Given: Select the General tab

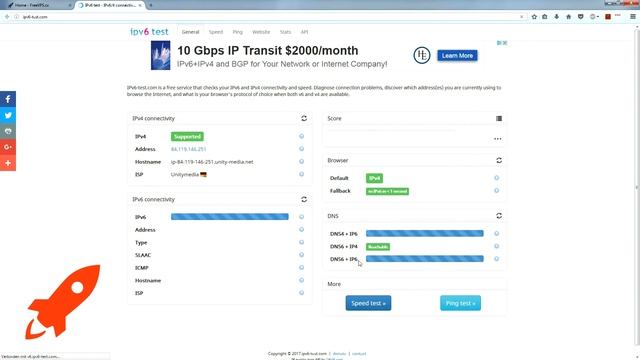Looking at the screenshot, I should 190,32.
